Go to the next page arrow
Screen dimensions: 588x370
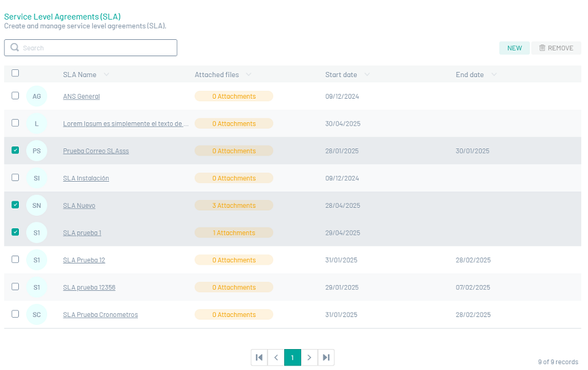[309, 358]
